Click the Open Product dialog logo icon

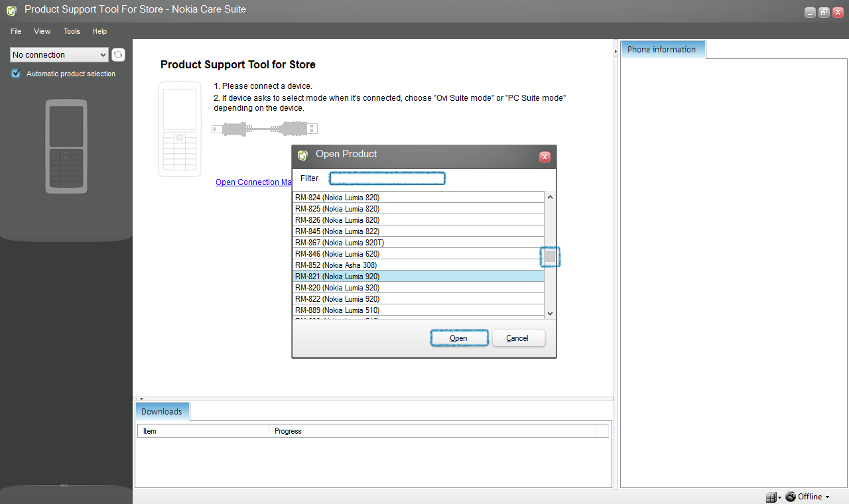pyautogui.click(x=302, y=155)
